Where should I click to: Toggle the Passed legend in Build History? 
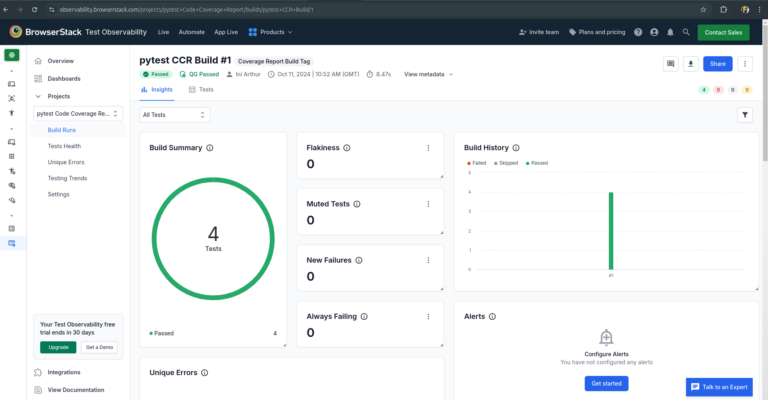tap(538, 162)
